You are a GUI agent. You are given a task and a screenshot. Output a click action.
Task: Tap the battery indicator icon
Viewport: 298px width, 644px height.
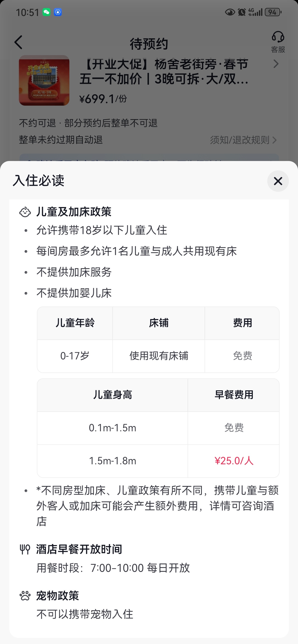(273, 12)
